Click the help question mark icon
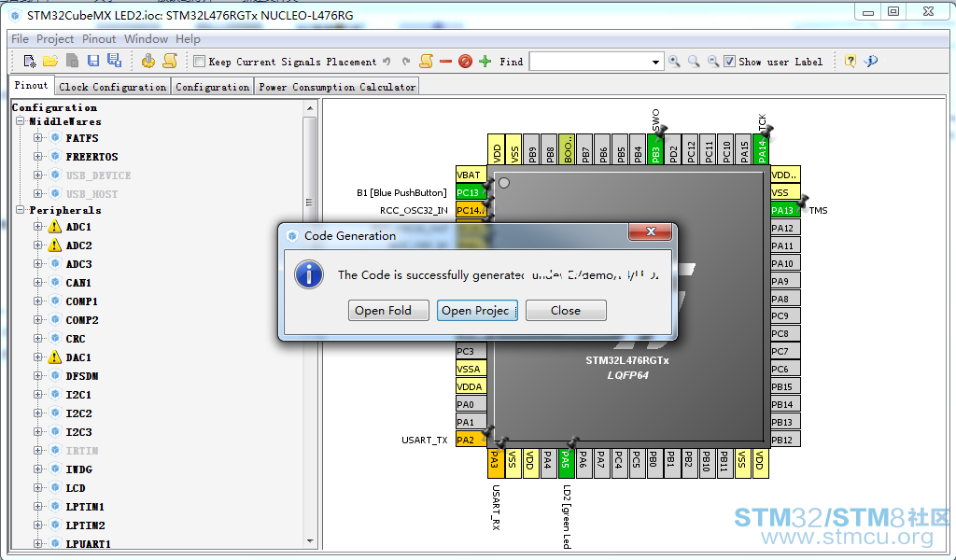 pyautogui.click(x=850, y=61)
